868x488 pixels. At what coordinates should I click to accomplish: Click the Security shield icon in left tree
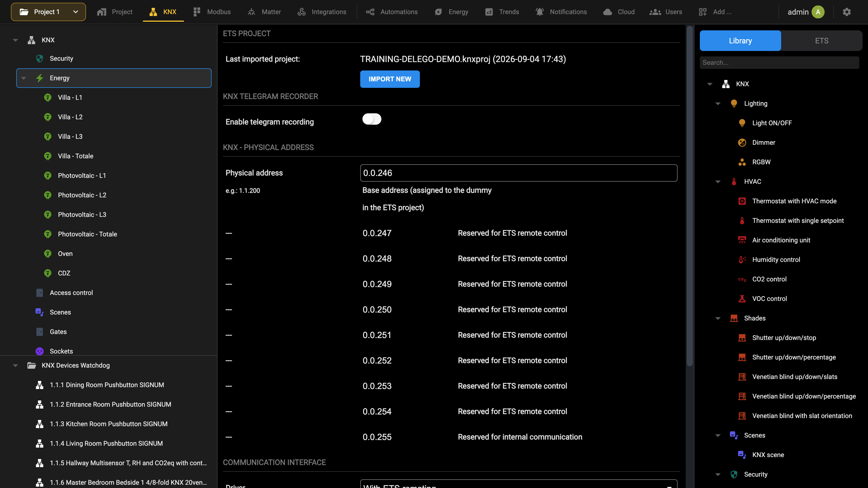39,59
